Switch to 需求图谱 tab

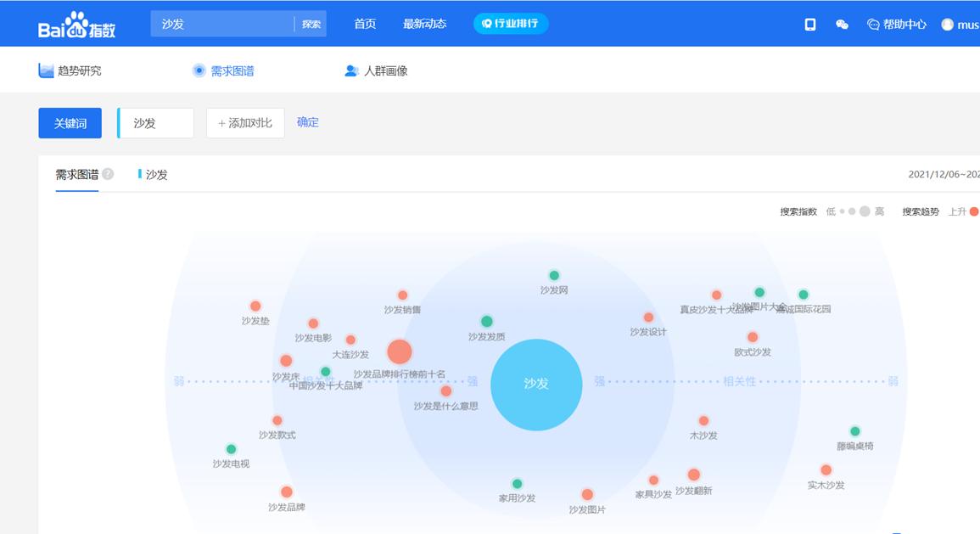(x=223, y=70)
